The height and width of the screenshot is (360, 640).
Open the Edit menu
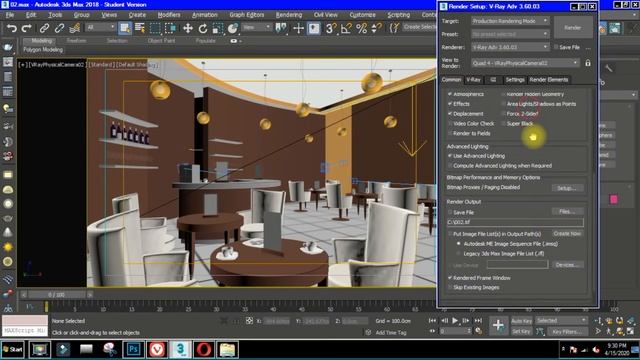point(31,15)
